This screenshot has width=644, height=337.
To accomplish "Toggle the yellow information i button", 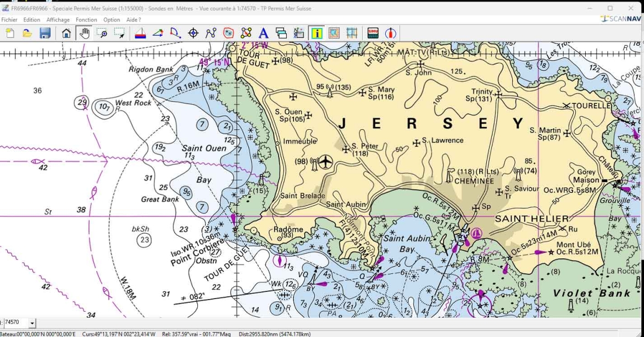I will (317, 34).
